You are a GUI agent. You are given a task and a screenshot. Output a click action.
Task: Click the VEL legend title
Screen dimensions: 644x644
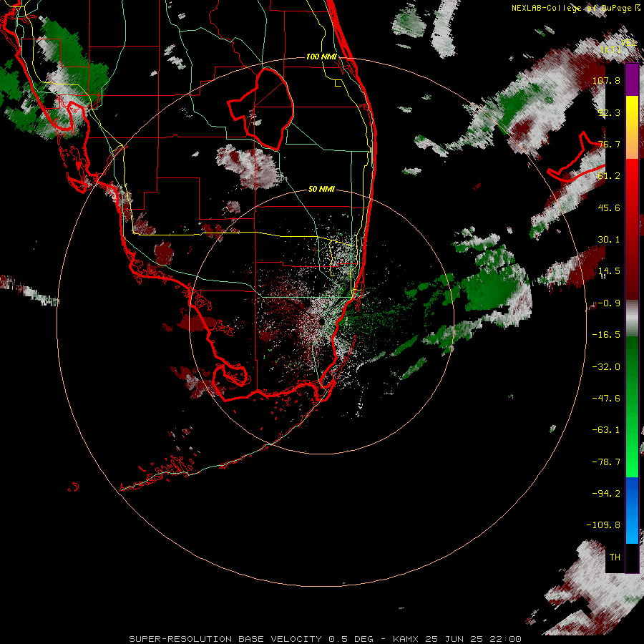pyautogui.click(x=628, y=43)
